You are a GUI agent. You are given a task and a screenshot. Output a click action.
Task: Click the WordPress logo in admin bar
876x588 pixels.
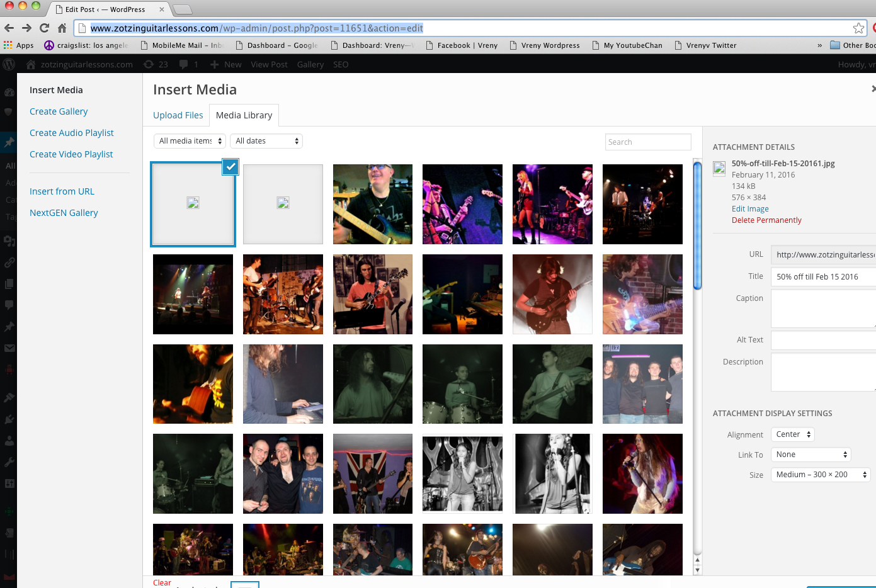9,64
